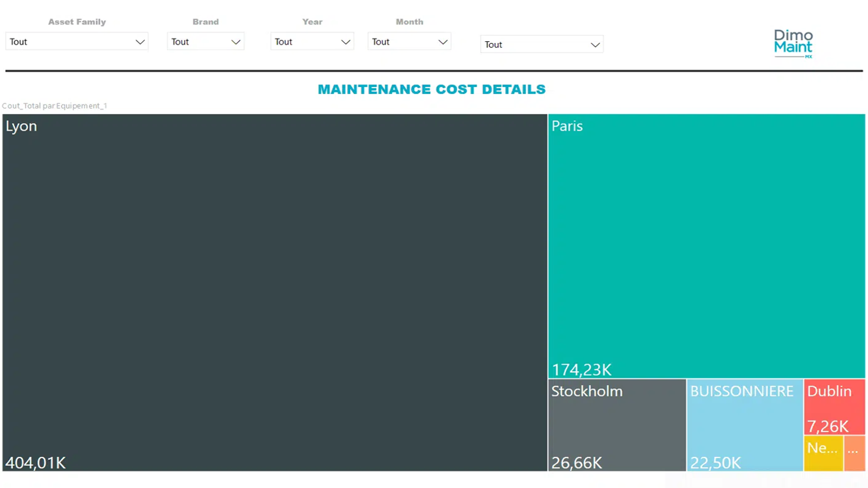Select the red Dublin treemap tile
This screenshot has height=488, width=868.
coord(834,407)
